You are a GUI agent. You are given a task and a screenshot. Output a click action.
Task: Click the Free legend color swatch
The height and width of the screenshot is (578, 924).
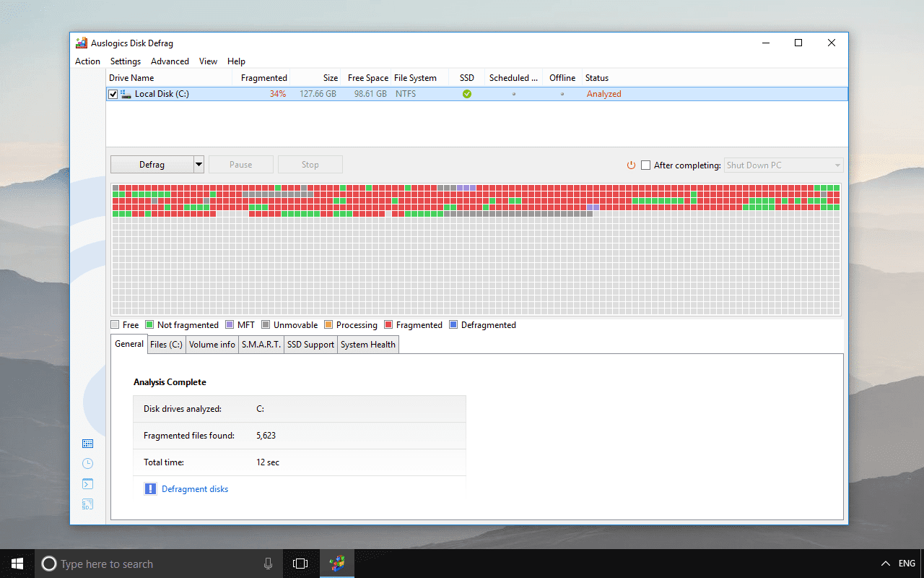coord(115,325)
